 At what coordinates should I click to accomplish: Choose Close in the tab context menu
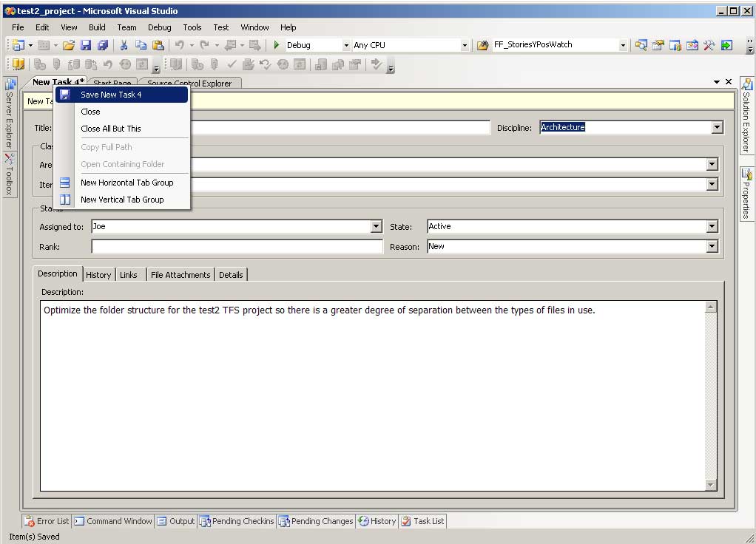tap(121, 112)
